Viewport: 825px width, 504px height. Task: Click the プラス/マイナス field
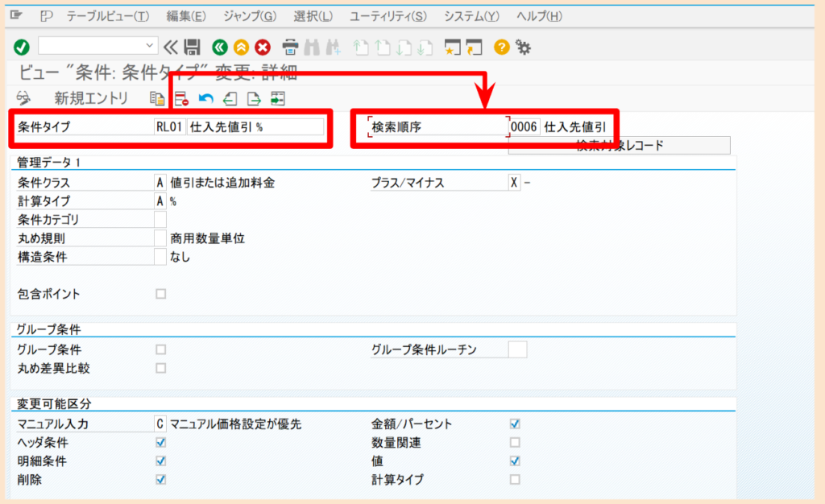(x=514, y=183)
